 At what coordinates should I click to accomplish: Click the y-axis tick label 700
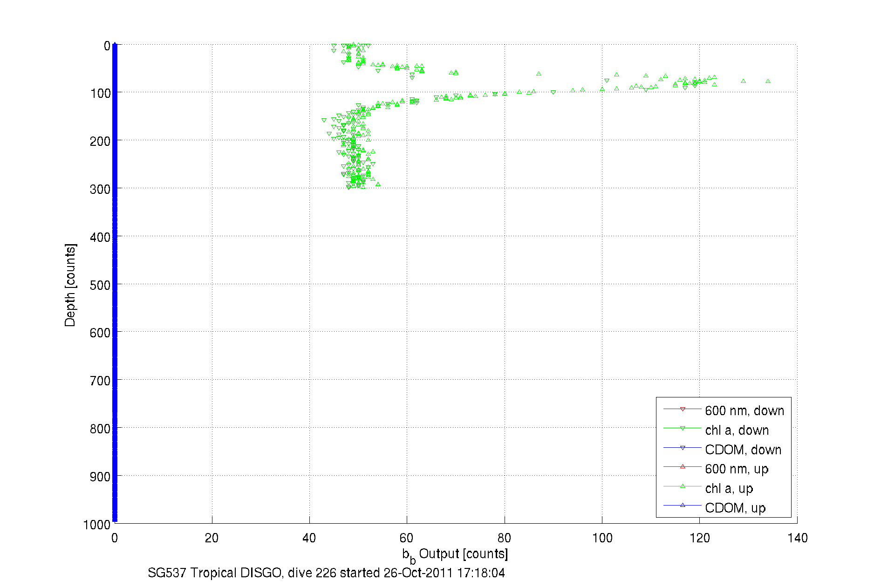[100, 381]
